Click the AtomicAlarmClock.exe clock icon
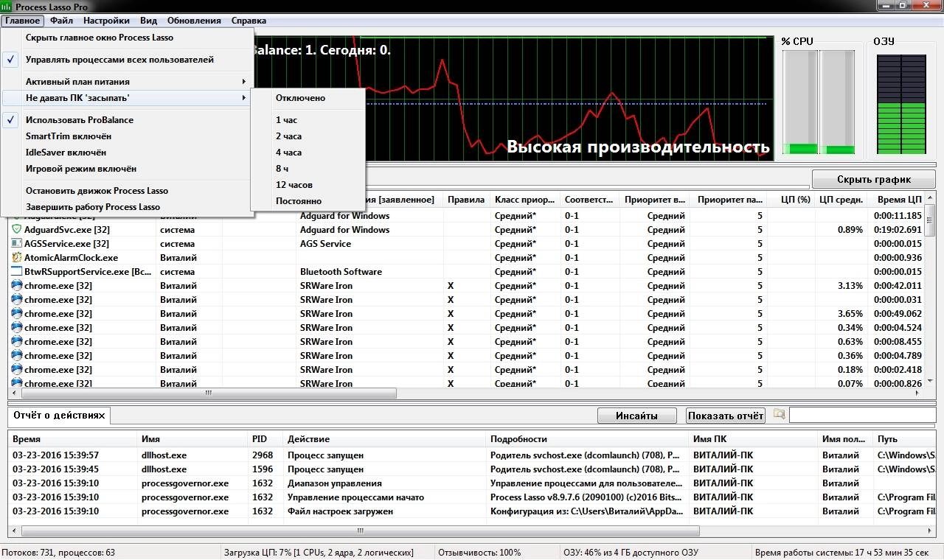This screenshot has height=560, width=944. [x=17, y=258]
